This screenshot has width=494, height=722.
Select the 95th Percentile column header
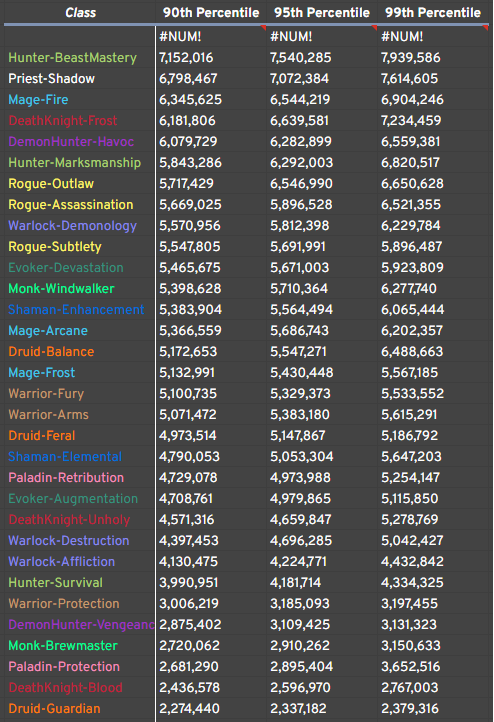(x=322, y=12)
